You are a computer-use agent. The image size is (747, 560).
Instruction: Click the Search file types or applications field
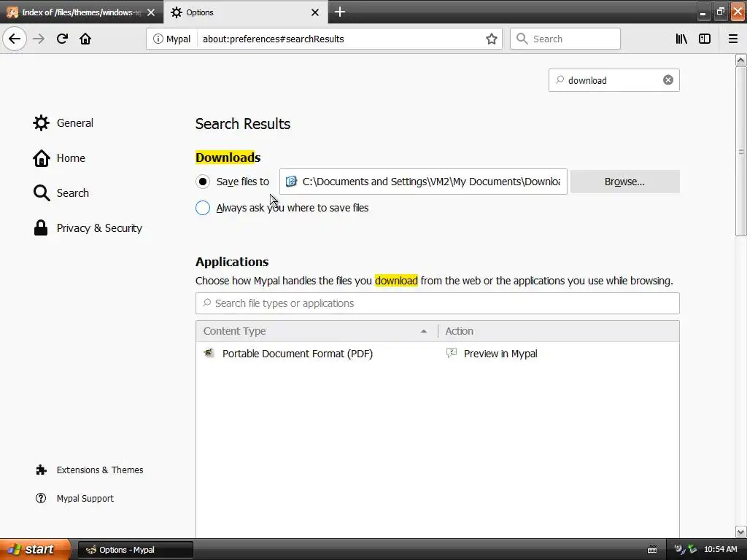pyautogui.click(x=438, y=303)
